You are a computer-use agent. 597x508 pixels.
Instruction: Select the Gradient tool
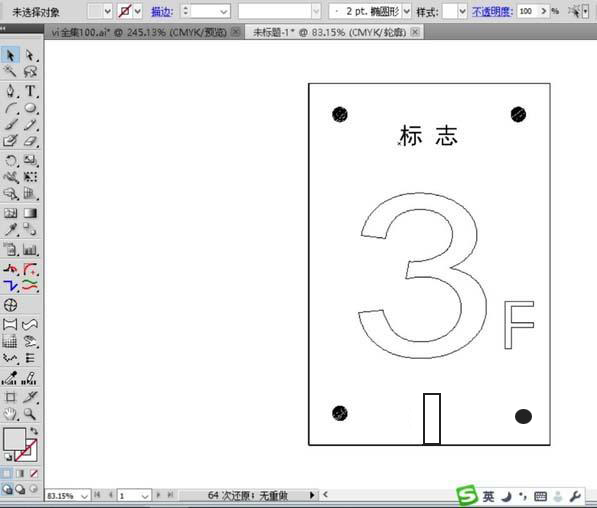coord(30,213)
